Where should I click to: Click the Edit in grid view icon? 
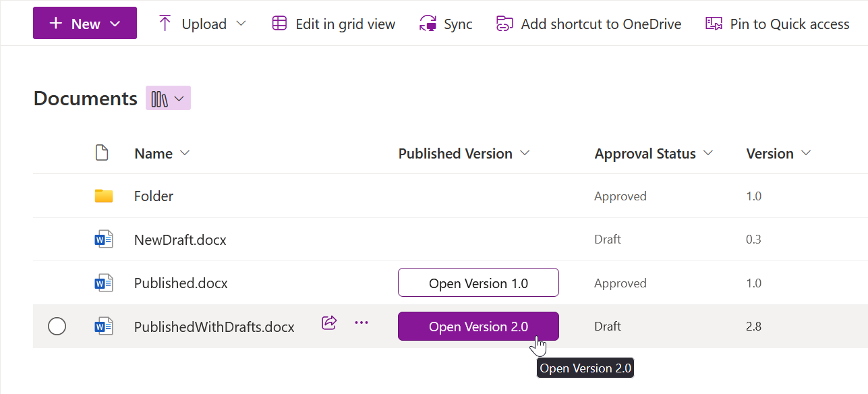click(279, 24)
